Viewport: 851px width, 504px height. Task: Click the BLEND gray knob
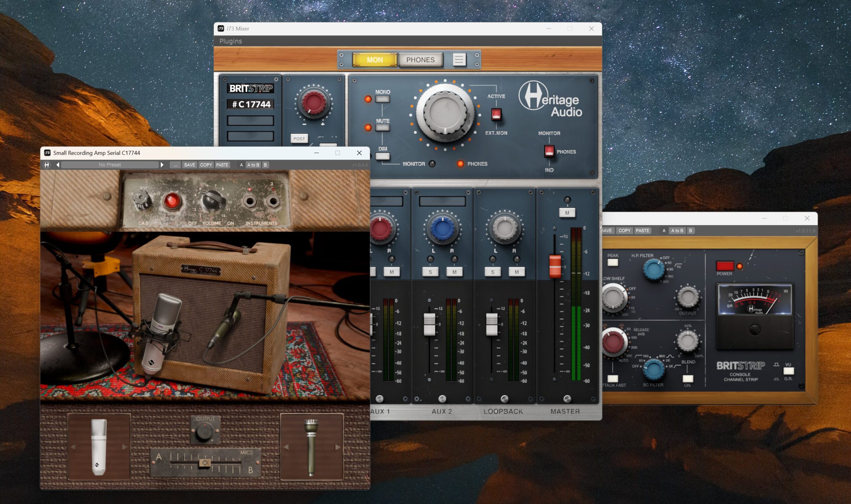point(687,341)
